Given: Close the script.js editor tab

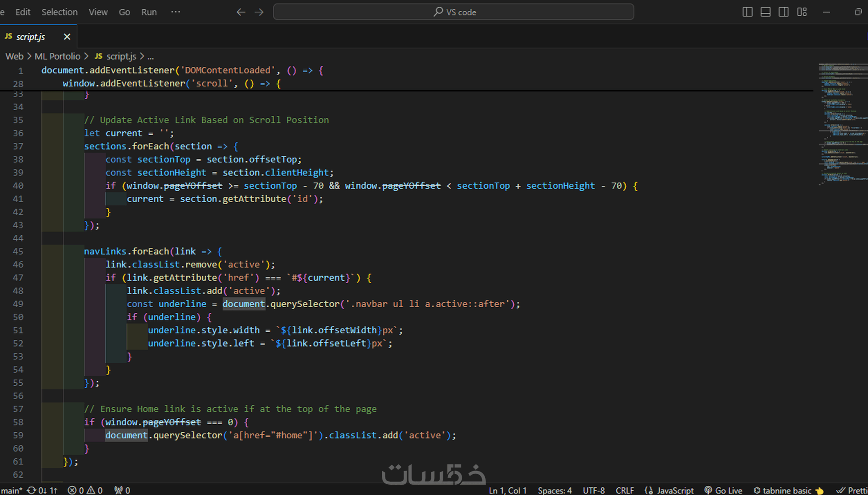Looking at the screenshot, I should (x=67, y=37).
